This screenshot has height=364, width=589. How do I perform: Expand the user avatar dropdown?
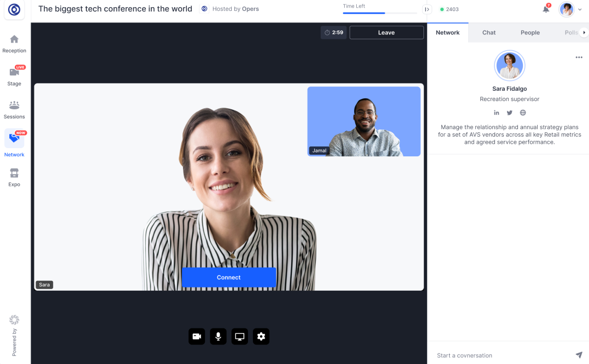pyautogui.click(x=580, y=9)
